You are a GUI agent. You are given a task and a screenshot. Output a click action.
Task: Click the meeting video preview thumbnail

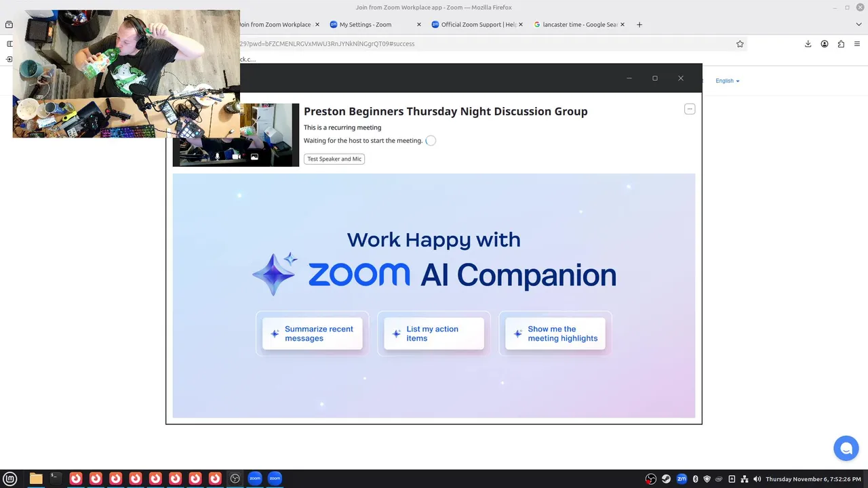point(236,135)
